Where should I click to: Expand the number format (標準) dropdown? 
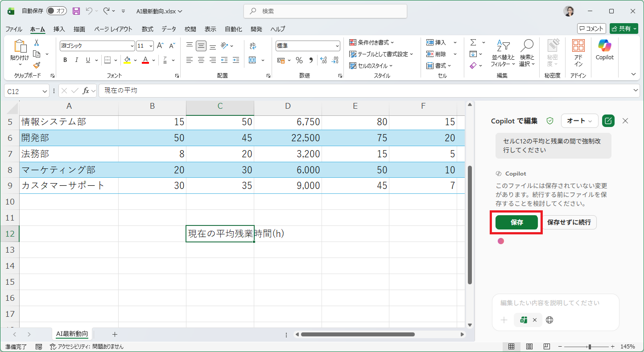click(x=337, y=46)
